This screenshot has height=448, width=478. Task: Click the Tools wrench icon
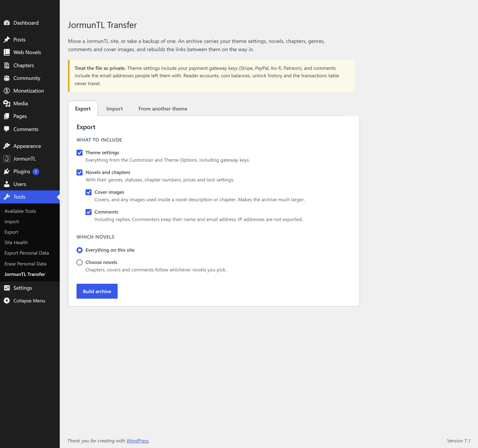click(7, 197)
